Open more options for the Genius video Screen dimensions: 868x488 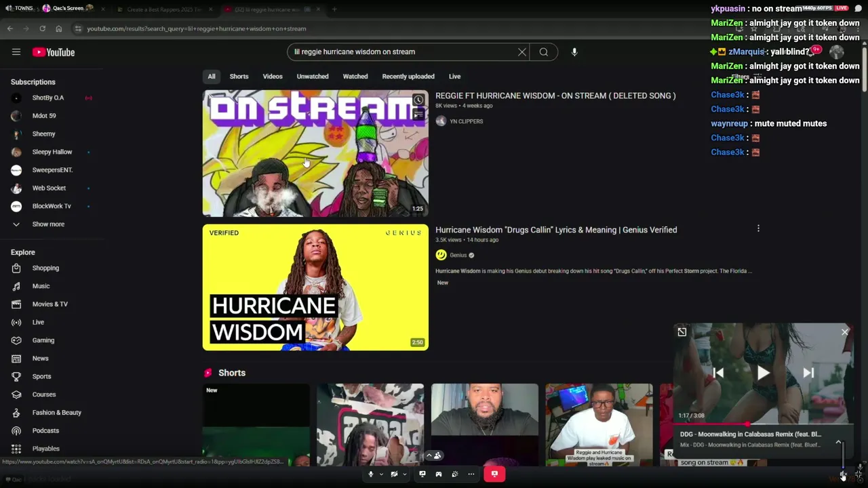(x=758, y=229)
